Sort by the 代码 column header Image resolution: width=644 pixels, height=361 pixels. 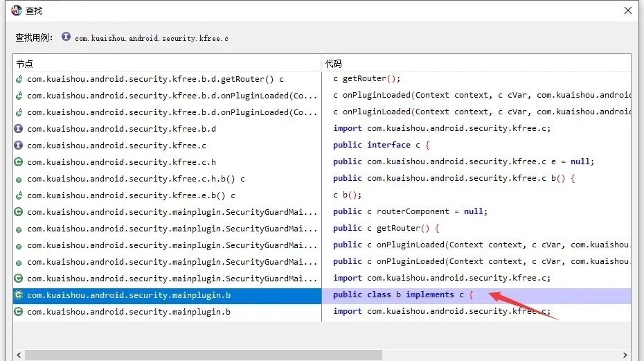pyautogui.click(x=476, y=63)
